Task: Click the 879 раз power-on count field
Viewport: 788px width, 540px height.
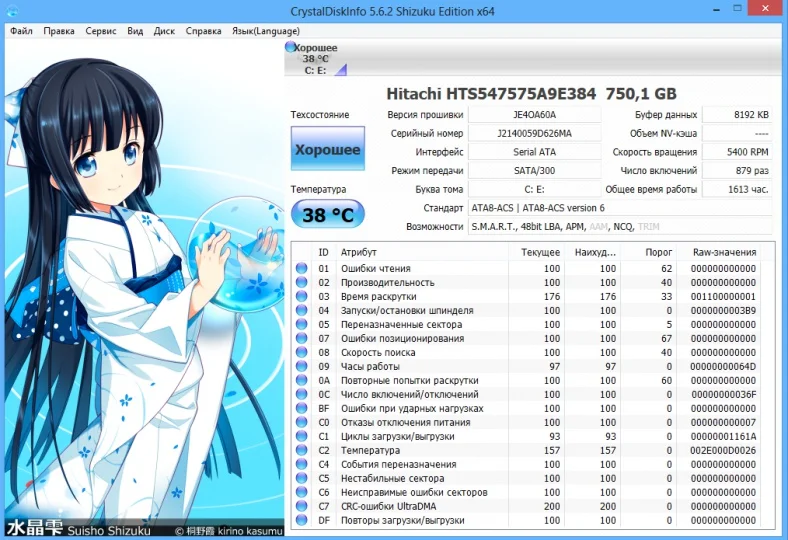Action: (x=737, y=170)
